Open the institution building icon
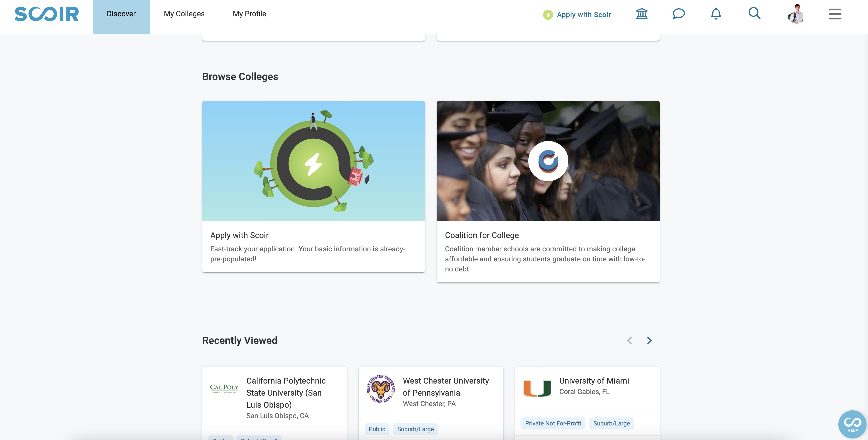The image size is (868, 440). pos(642,14)
